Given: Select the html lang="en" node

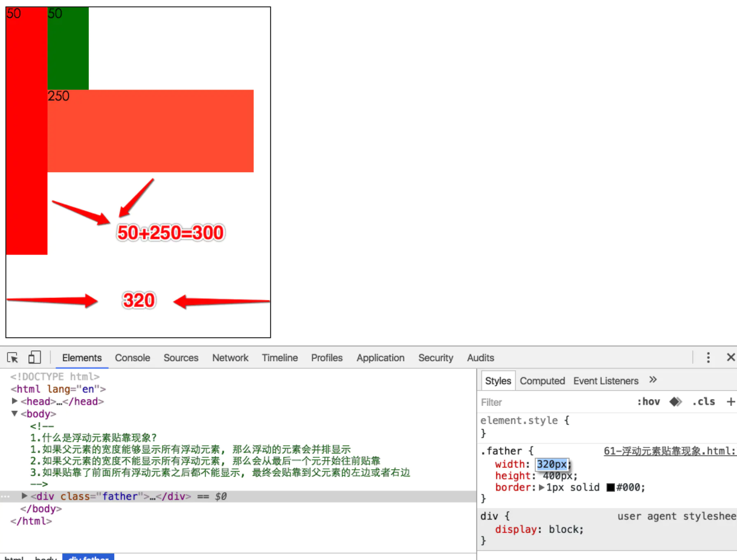Looking at the screenshot, I should (58, 389).
